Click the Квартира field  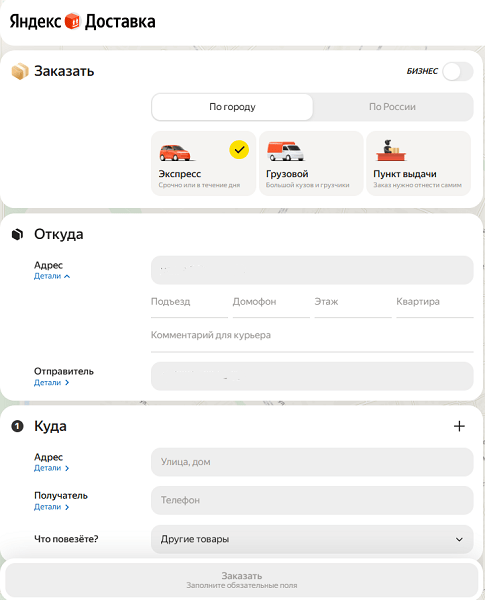pyautogui.click(x=435, y=306)
